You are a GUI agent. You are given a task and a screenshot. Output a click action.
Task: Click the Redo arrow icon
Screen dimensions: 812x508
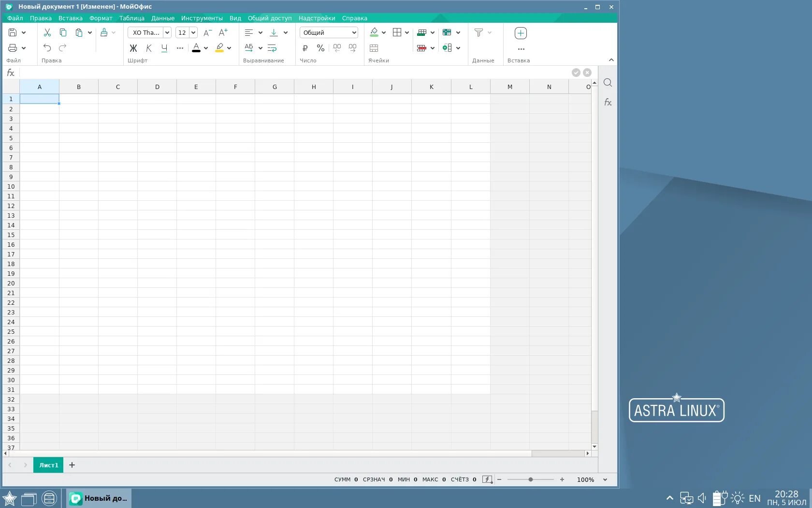click(x=63, y=48)
